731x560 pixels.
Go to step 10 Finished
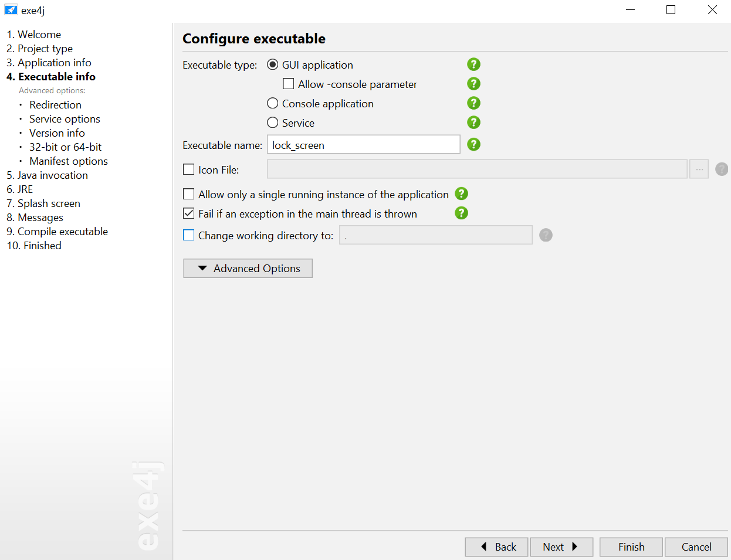34,246
